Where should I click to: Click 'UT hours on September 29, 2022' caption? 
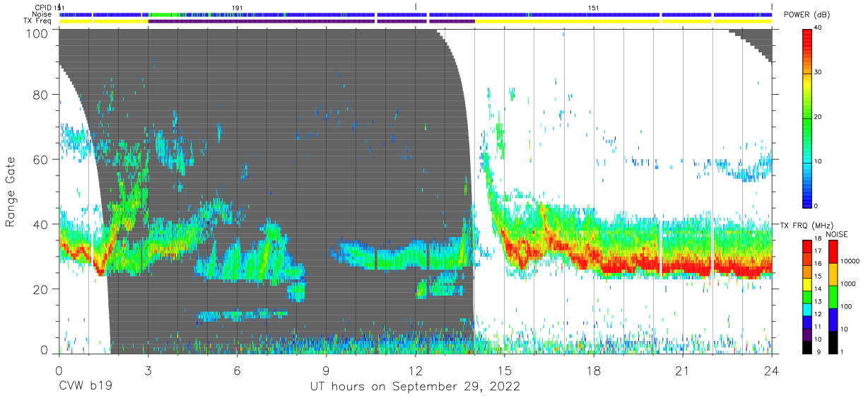(x=415, y=387)
